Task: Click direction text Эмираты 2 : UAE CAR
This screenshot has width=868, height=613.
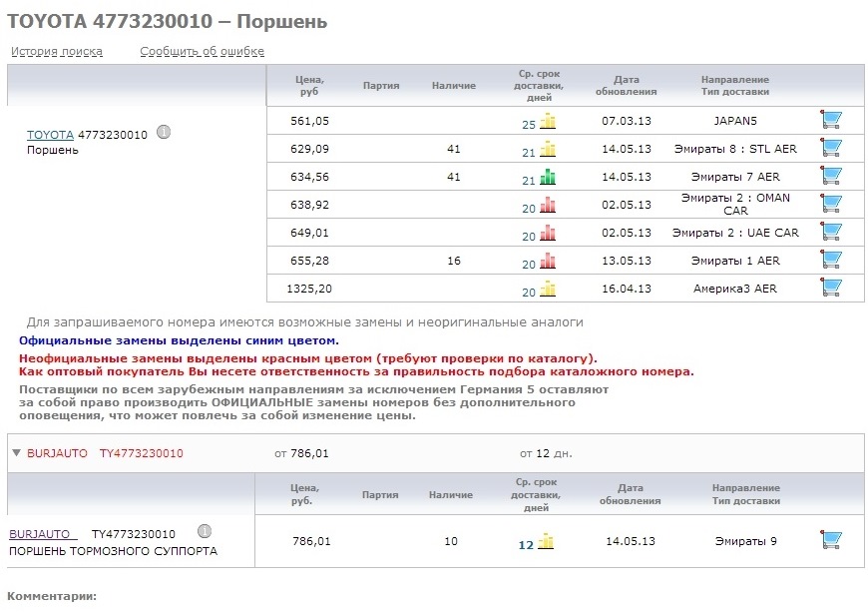Action: (735, 233)
